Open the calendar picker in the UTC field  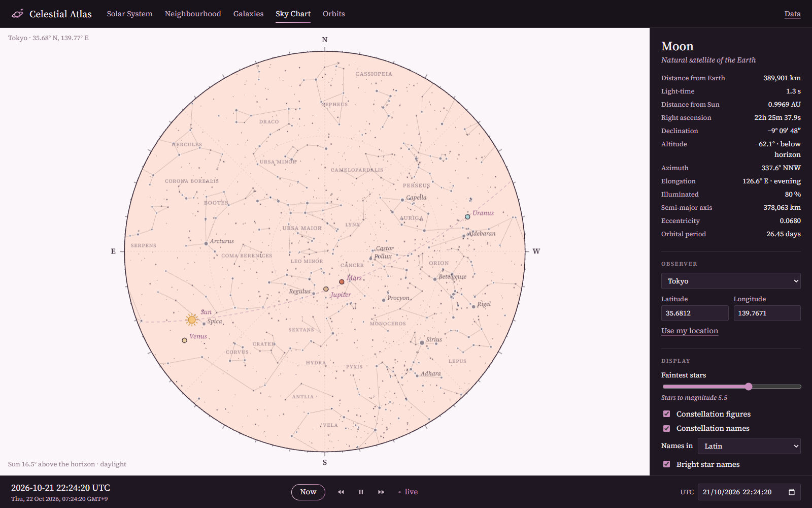click(791, 492)
